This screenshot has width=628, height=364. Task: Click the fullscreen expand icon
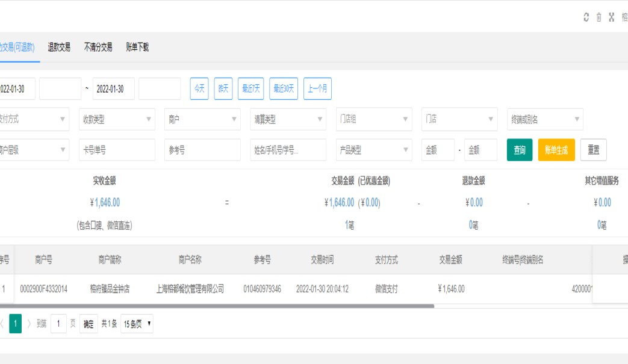click(x=612, y=17)
